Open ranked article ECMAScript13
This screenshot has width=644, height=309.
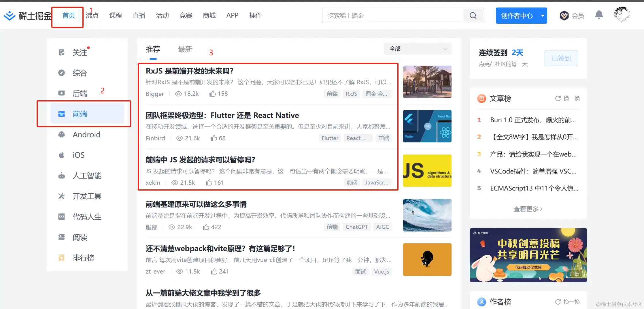tap(534, 188)
